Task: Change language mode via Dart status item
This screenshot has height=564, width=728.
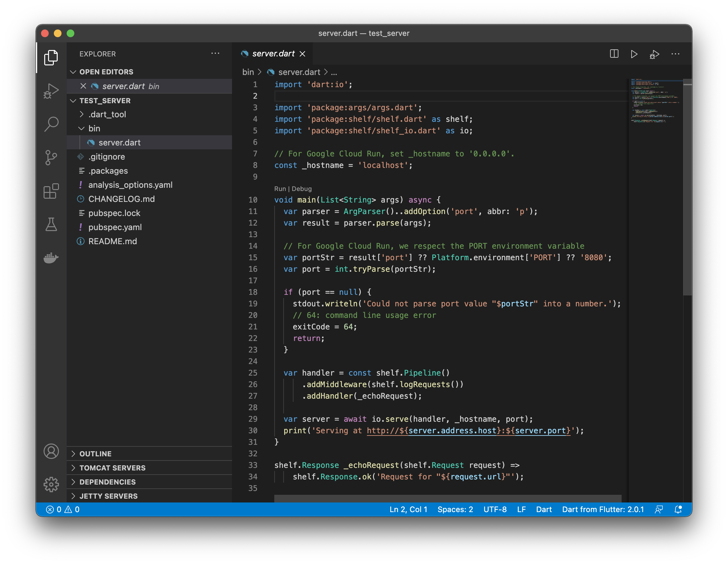Action: 544,509
